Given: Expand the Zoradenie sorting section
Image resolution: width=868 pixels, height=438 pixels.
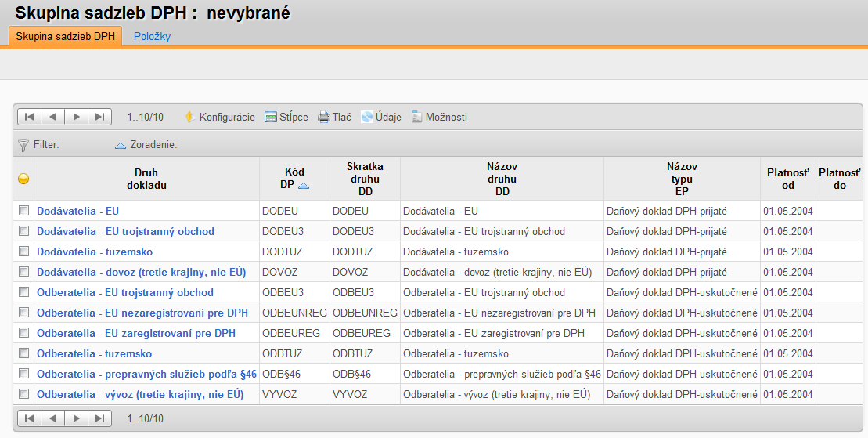Looking at the screenshot, I should tap(146, 145).
